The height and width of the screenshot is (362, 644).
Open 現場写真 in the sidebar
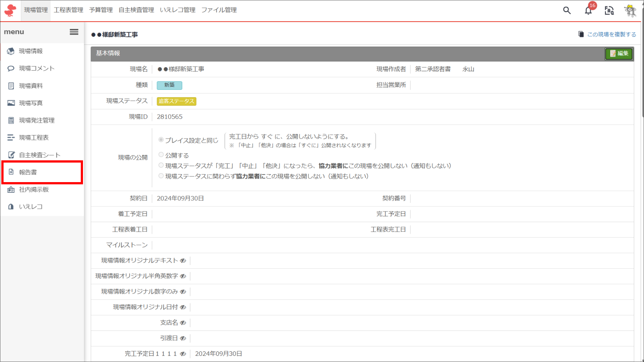(x=31, y=103)
